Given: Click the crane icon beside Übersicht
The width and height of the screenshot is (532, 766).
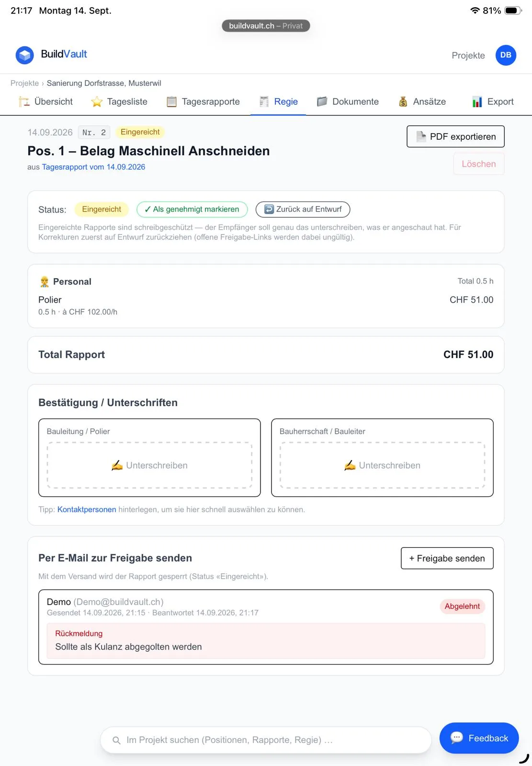Looking at the screenshot, I should pyautogui.click(x=24, y=101).
